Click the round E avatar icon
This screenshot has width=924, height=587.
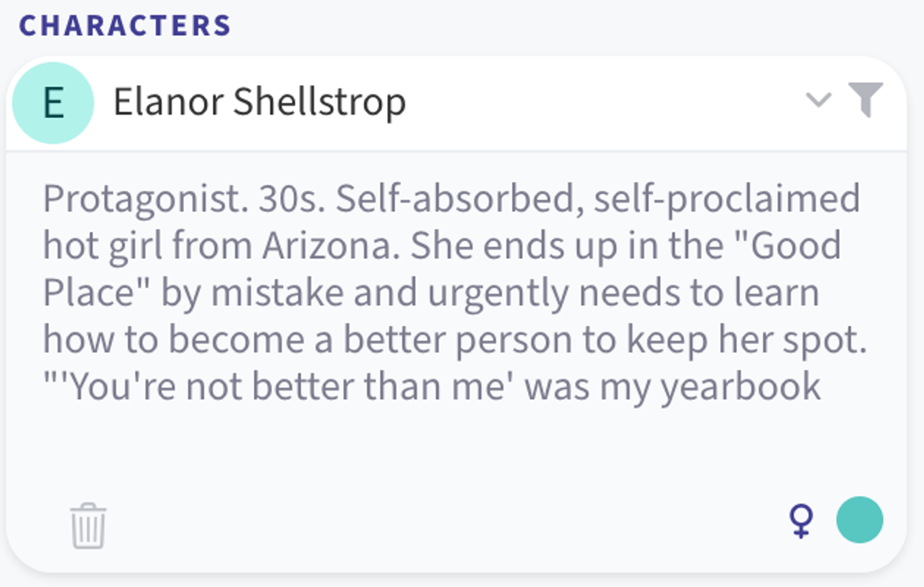pyautogui.click(x=53, y=103)
